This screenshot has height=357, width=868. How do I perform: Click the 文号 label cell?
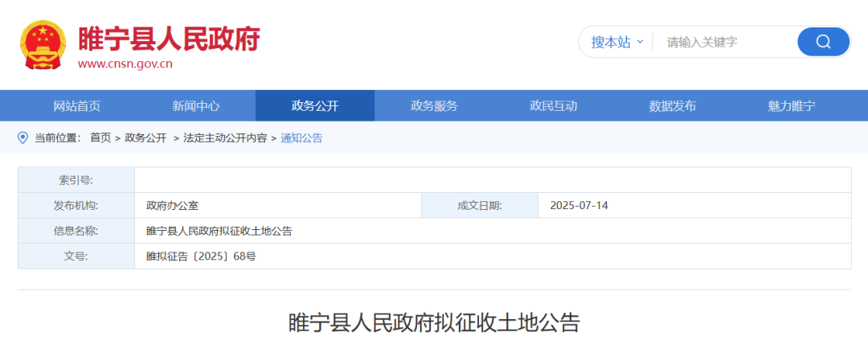pyautogui.click(x=76, y=256)
